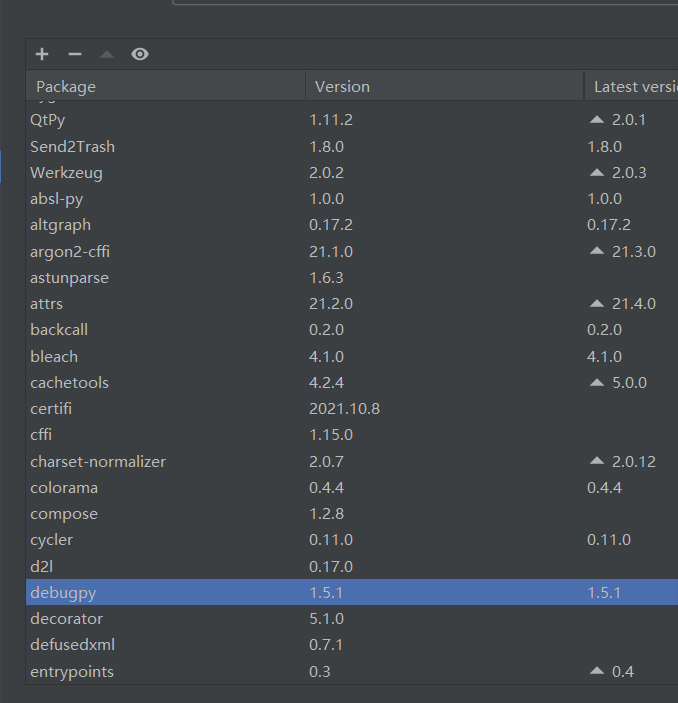The width and height of the screenshot is (678, 703).
Task: Select the attrs package row
Action: click(x=352, y=304)
